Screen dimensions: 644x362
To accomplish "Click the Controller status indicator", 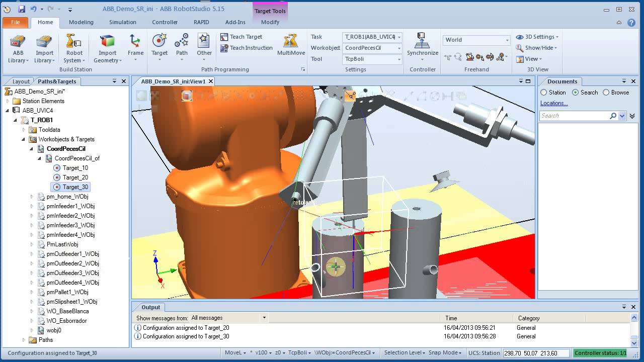I will tap(601, 353).
